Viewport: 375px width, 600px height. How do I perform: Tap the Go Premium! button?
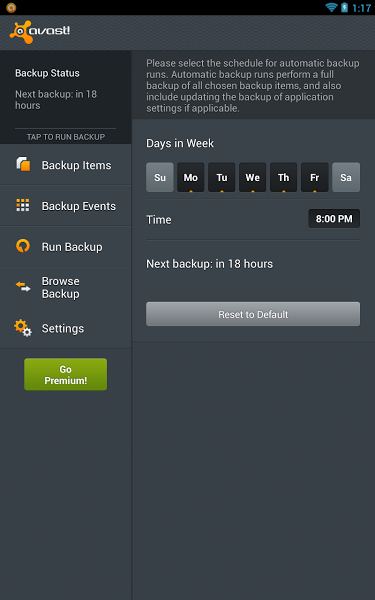pyautogui.click(x=65, y=374)
